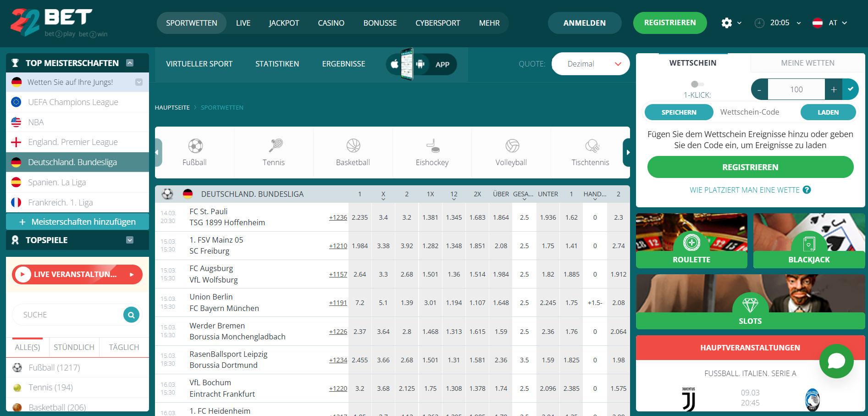Click the ANMELDEN button

[585, 23]
